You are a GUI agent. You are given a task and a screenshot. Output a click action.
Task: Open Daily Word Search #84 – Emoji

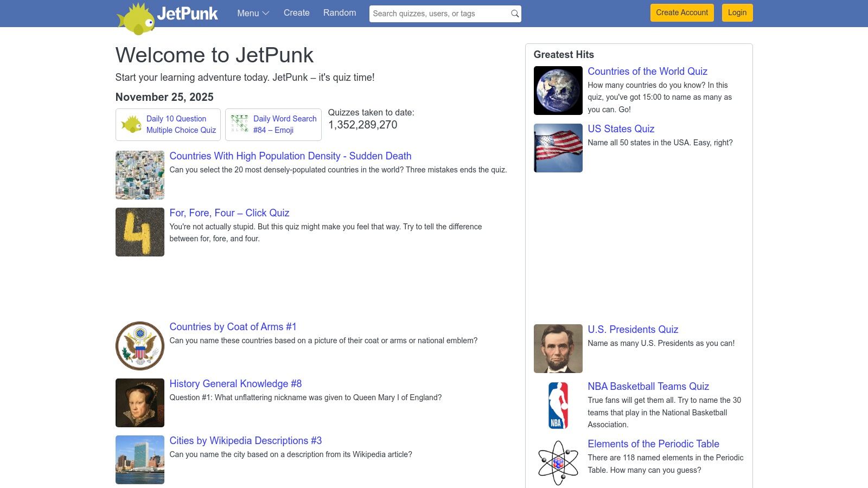[285, 124]
